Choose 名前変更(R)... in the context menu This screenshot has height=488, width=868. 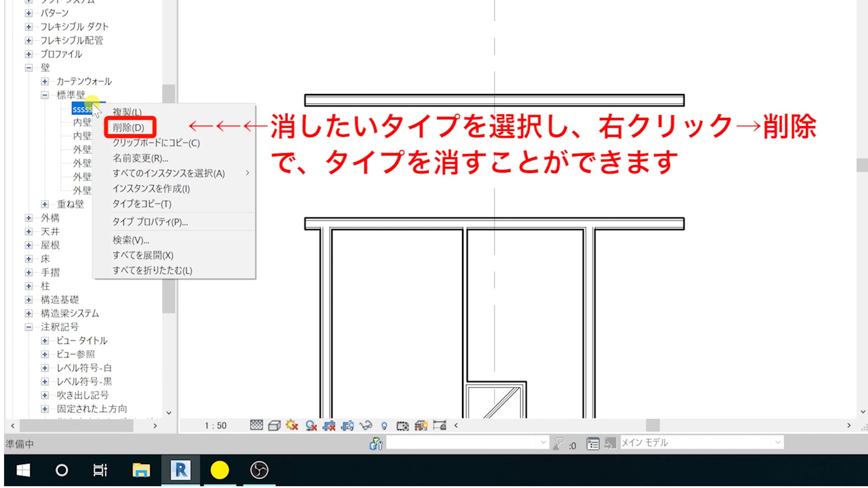[140, 158]
